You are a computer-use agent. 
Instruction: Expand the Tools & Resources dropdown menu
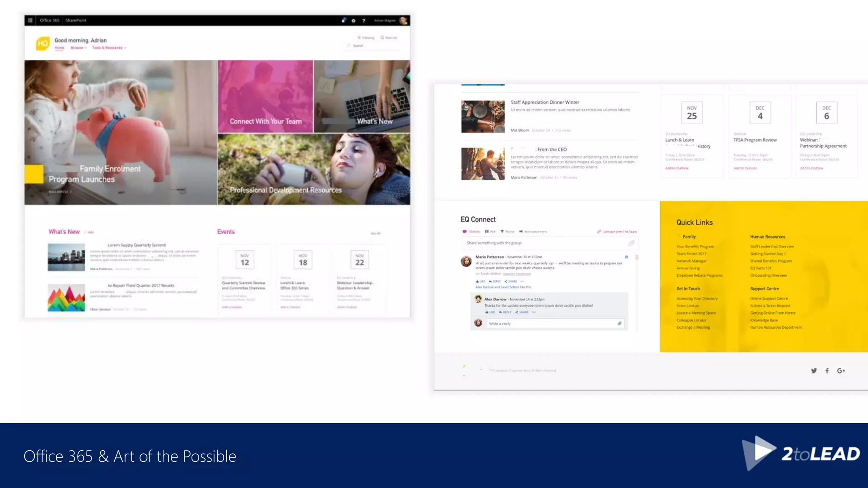pyautogui.click(x=109, y=48)
